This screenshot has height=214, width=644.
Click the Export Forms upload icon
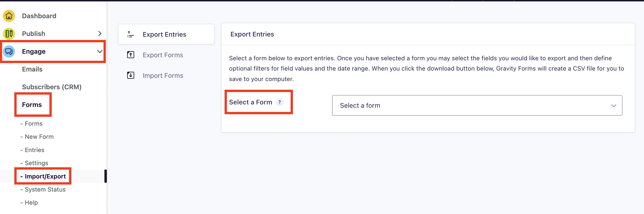tap(130, 55)
